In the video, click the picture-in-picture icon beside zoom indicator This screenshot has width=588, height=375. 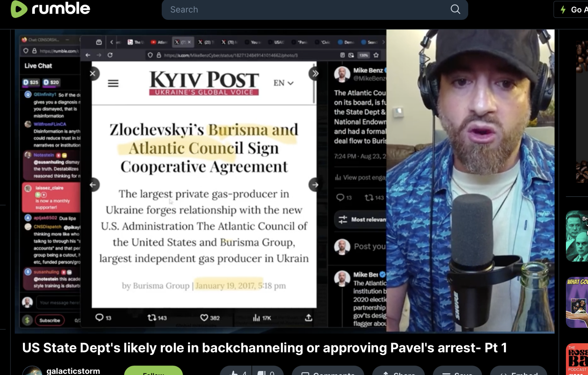tap(351, 55)
